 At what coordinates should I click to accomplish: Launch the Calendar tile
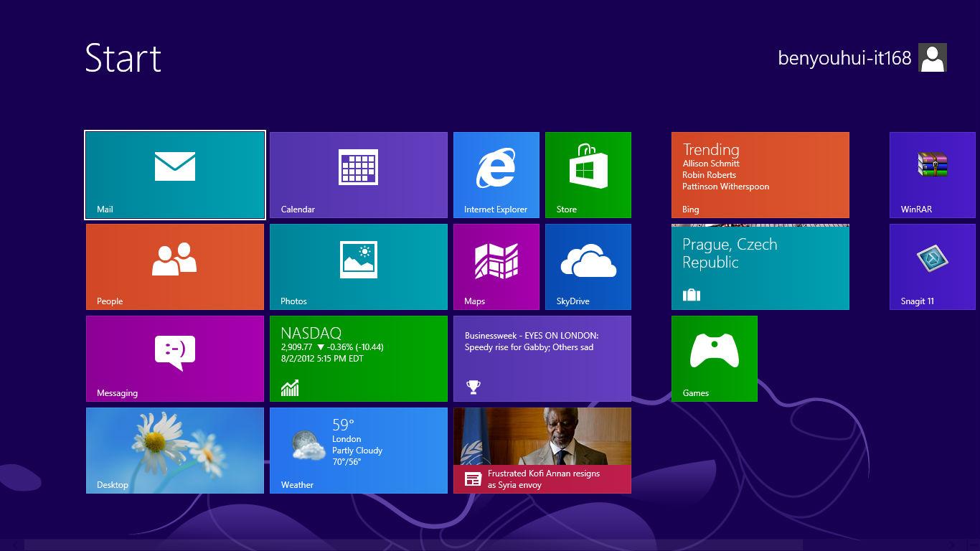(x=359, y=175)
